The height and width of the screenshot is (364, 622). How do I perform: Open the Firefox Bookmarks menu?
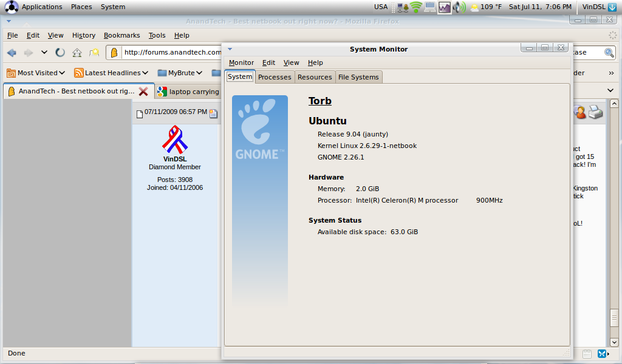point(121,36)
